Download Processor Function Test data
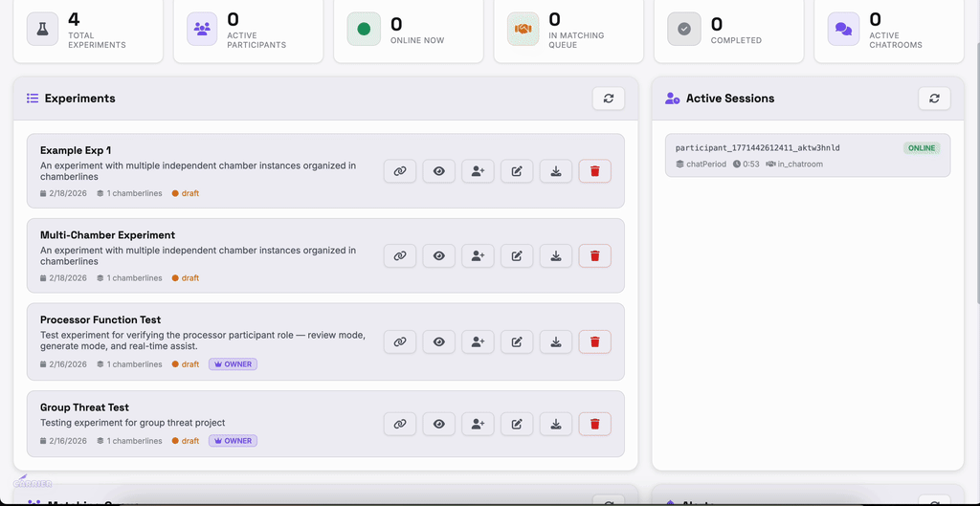This screenshot has height=506, width=980. point(556,341)
